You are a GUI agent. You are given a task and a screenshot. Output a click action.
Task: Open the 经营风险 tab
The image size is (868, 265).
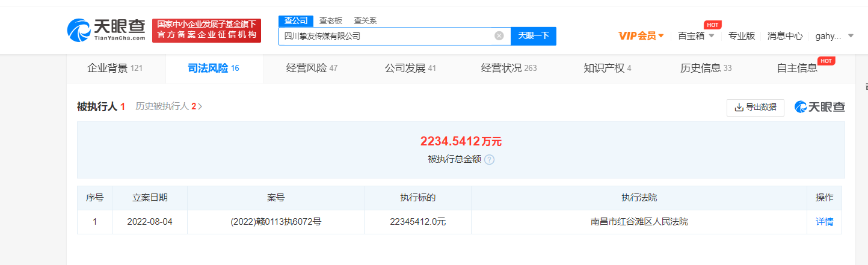312,68
